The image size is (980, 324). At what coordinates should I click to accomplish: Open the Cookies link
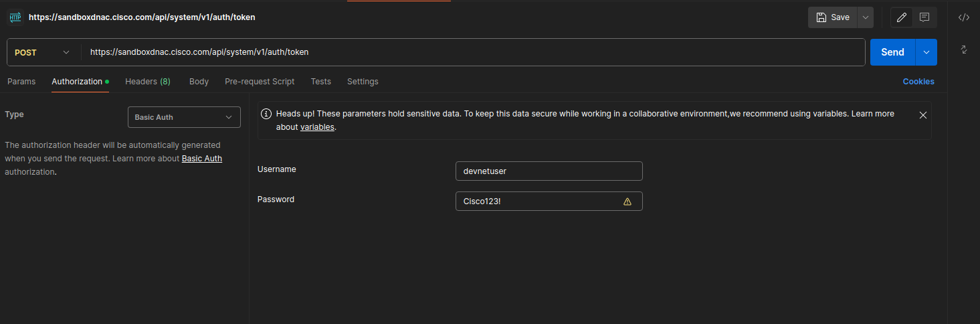[x=918, y=82]
